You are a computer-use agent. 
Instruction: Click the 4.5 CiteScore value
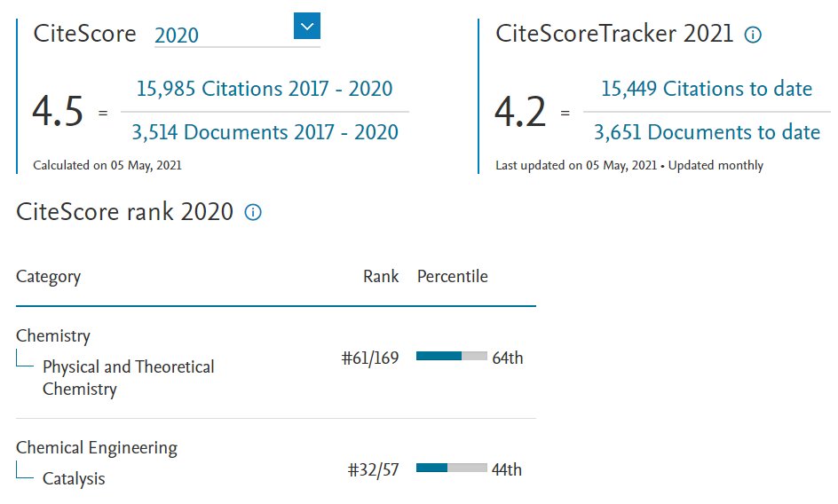[x=58, y=112]
